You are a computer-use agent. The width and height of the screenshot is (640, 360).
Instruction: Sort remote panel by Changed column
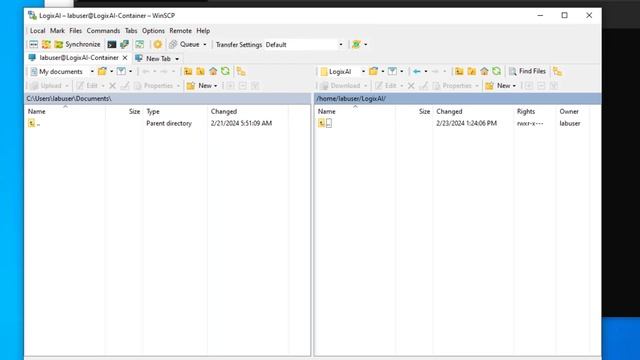coord(473,111)
